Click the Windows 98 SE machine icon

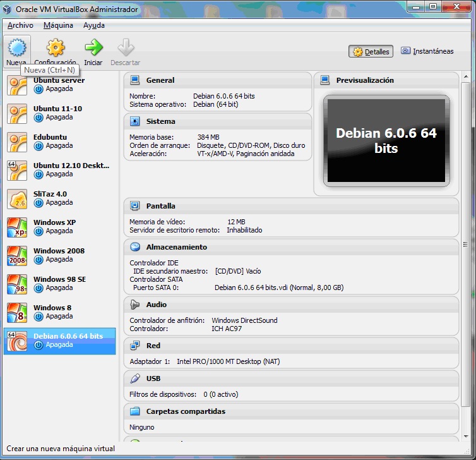16,284
